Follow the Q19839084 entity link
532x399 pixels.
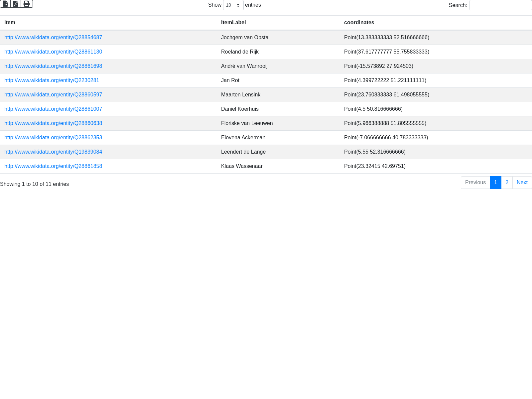coord(53,152)
